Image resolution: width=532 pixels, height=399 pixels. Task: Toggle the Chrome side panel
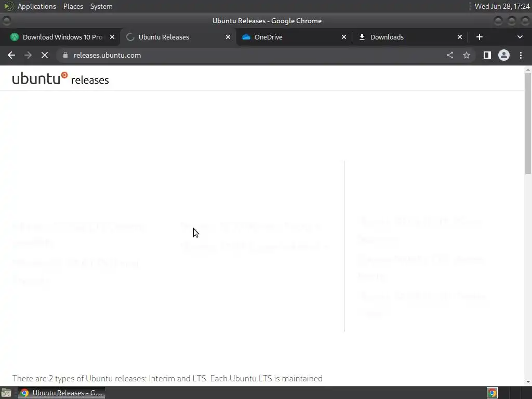(x=487, y=55)
